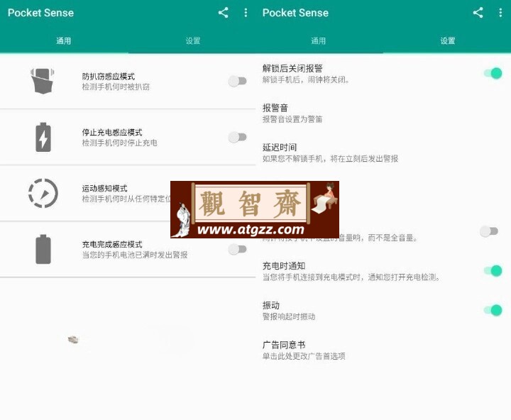Tap the charging battery bolt icon
The image size is (511, 420).
click(x=43, y=137)
